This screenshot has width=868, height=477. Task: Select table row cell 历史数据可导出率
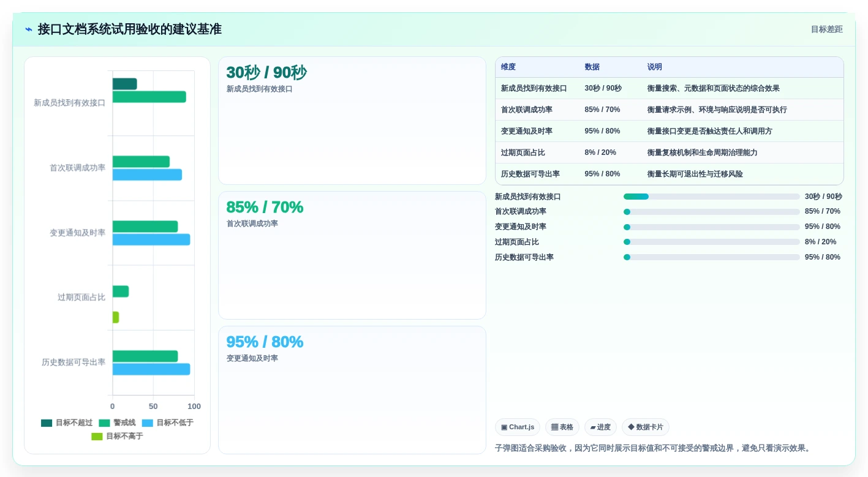coord(530,175)
